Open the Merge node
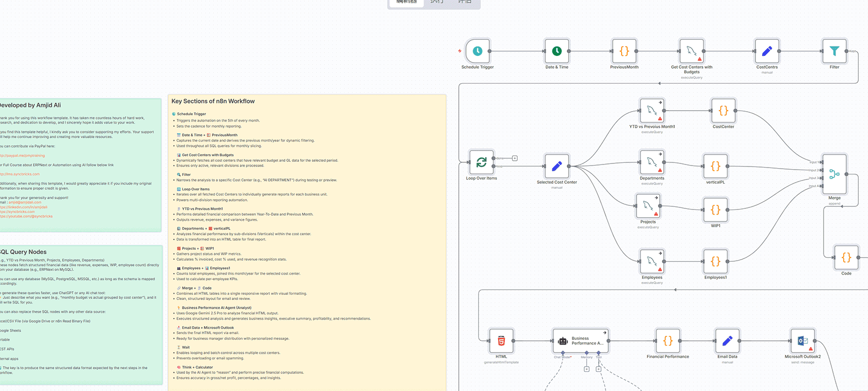The height and width of the screenshot is (391, 868). pyautogui.click(x=834, y=174)
